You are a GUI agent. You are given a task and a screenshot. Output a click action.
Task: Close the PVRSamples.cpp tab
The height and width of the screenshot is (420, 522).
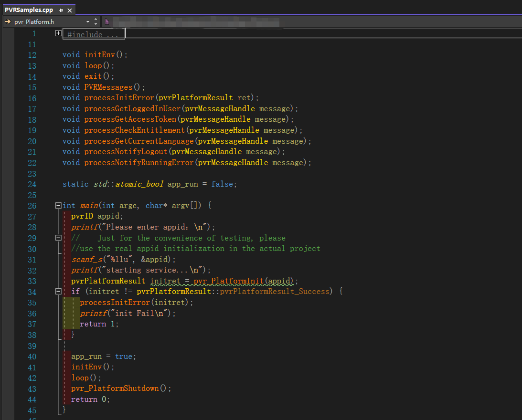70,10
